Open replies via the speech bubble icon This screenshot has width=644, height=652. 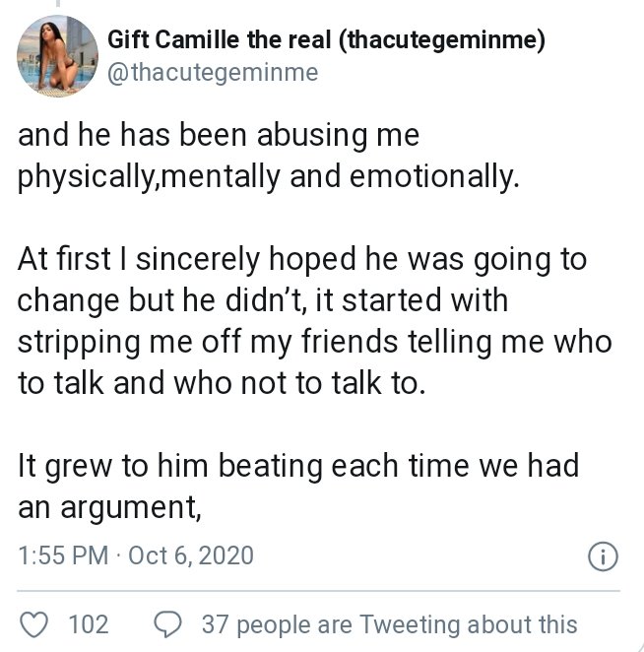[x=168, y=624]
